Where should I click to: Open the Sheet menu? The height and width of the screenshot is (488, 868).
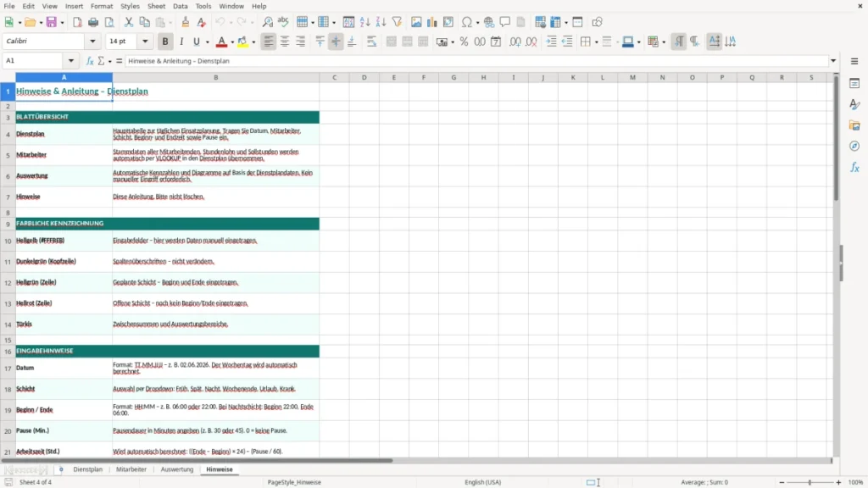[x=156, y=6]
